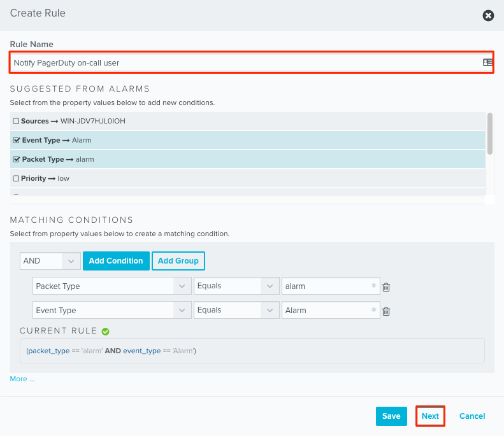The width and height of the screenshot is (504, 436).
Task: Click the Add Condition button
Action: click(x=116, y=261)
